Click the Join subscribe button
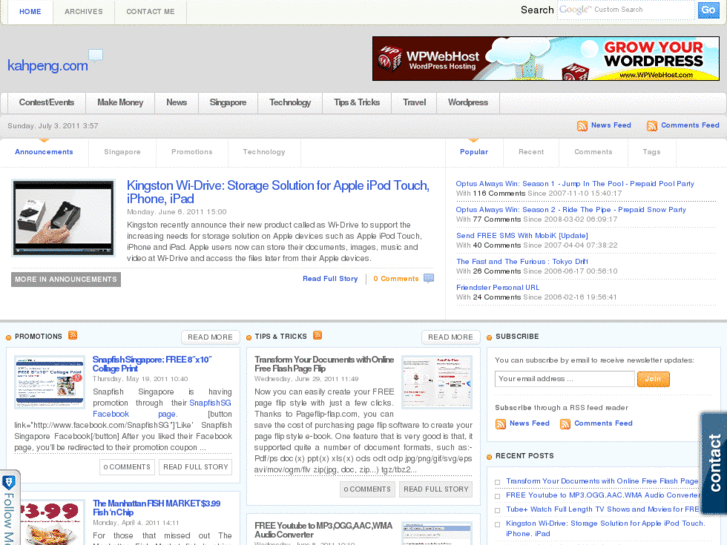The height and width of the screenshot is (545, 727). click(x=653, y=379)
